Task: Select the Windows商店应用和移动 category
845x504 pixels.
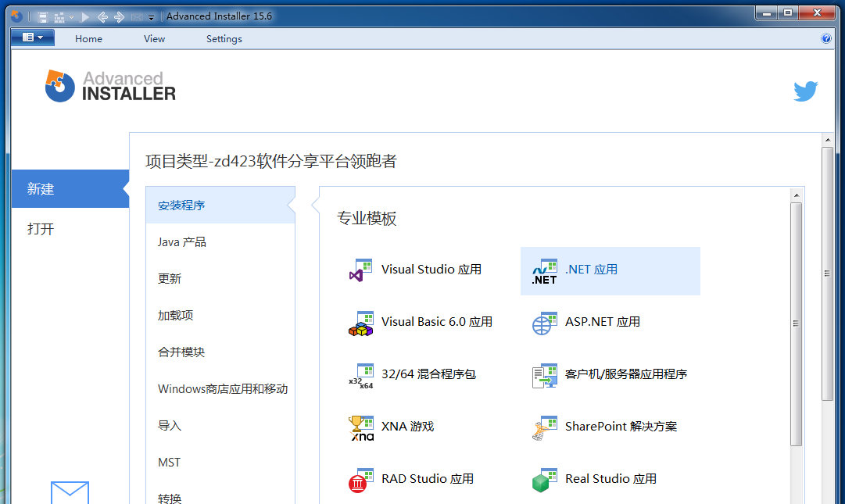Action: [220, 389]
